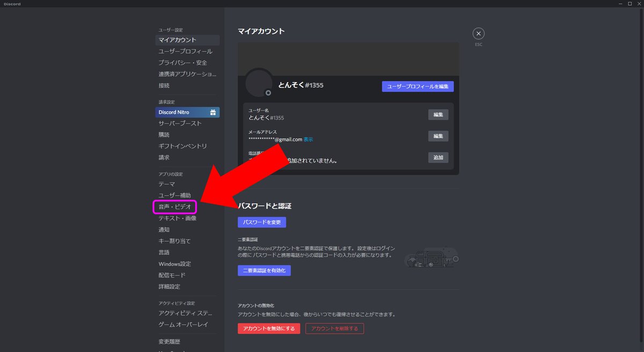Click the マイアカウント page heading
Viewport: 644px width, 352px height.
[x=261, y=31]
